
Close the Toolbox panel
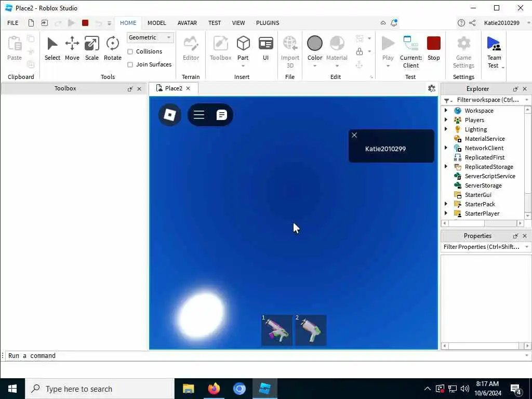[x=139, y=89]
